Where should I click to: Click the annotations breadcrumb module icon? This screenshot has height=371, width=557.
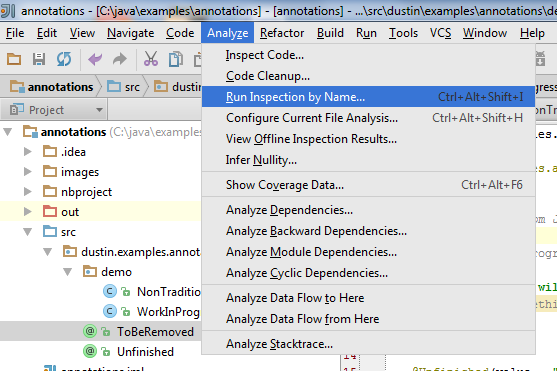tap(17, 86)
